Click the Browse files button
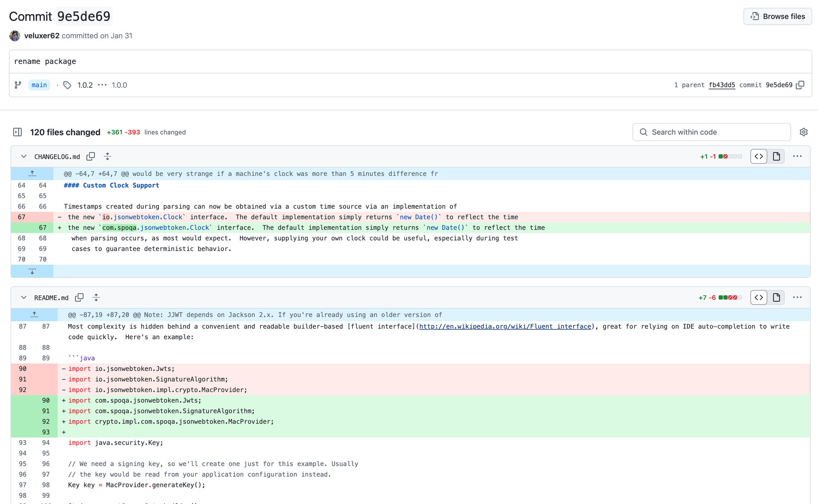 point(778,16)
